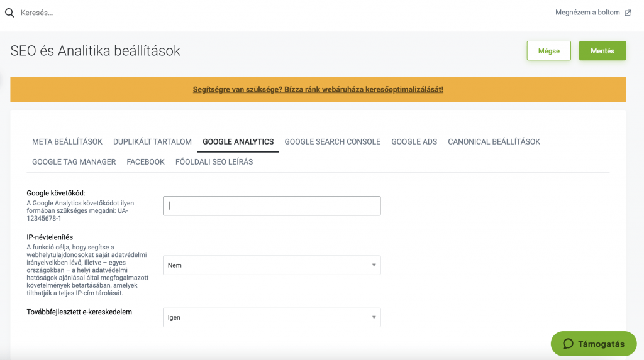Click the Mégse cancel button

point(548,50)
